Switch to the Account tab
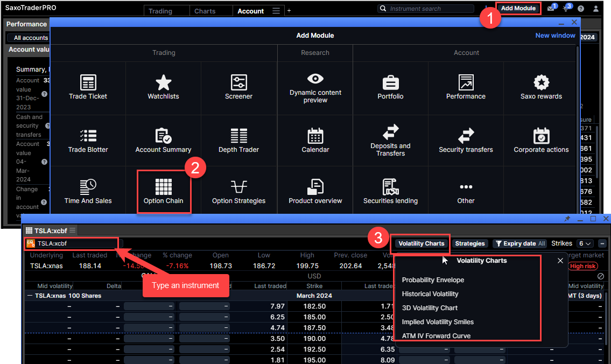The width and height of the screenshot is (611, 364). tap(250, 10)
